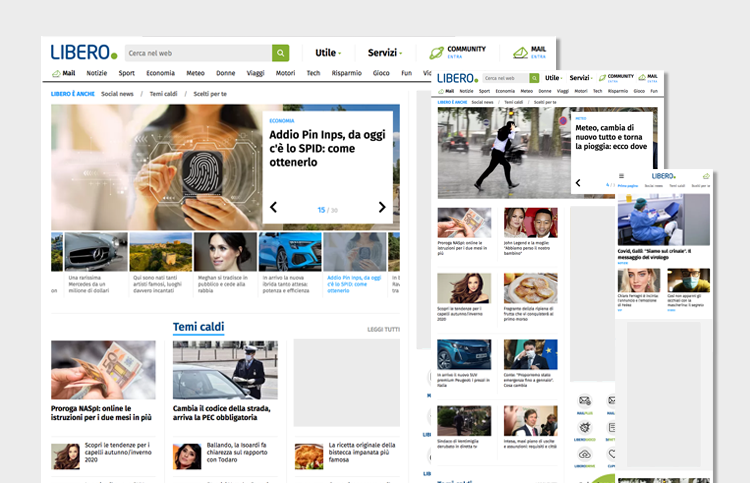Expand the Servizi dropdown in desktop view
This screenshot has height=483, width=750.
click(385, 53)
